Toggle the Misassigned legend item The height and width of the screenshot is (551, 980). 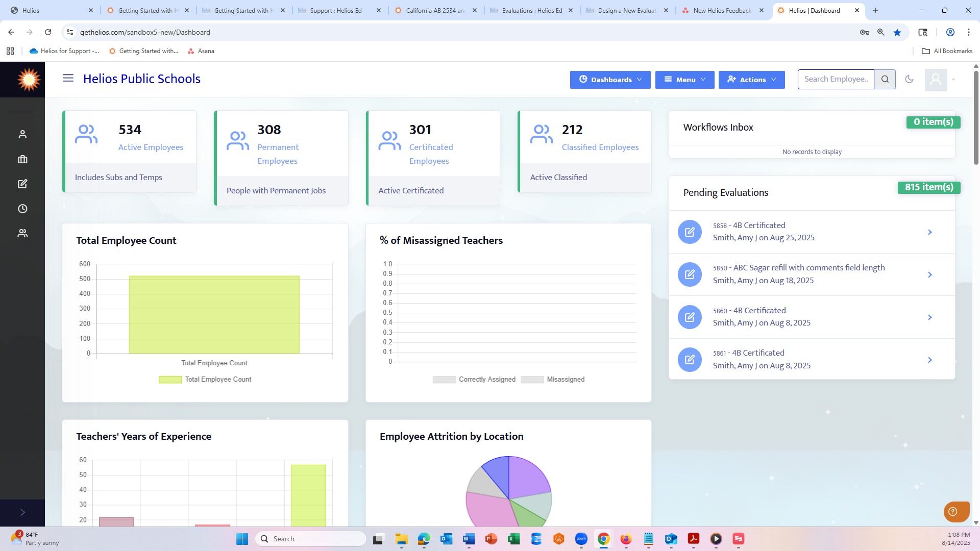click(x=553, y=380)
